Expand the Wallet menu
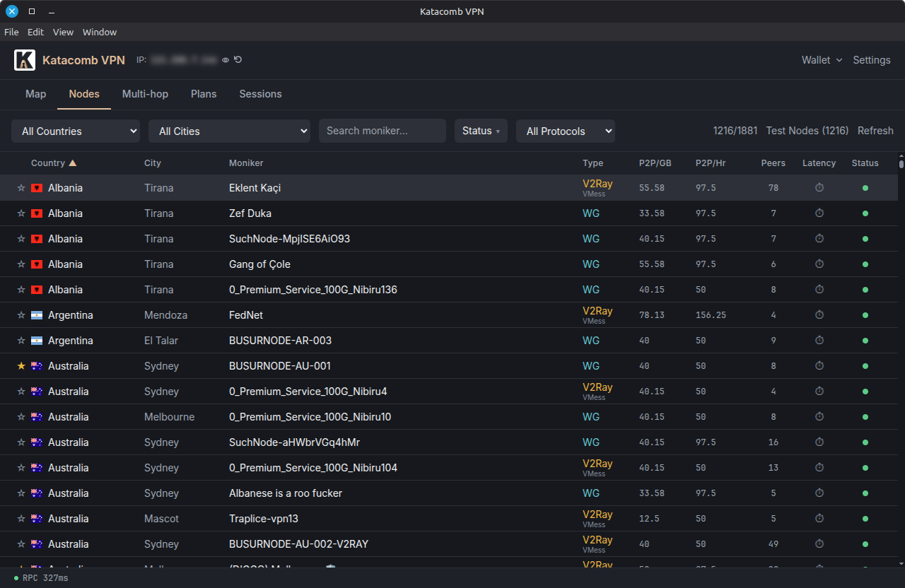 tap(822, 60)
